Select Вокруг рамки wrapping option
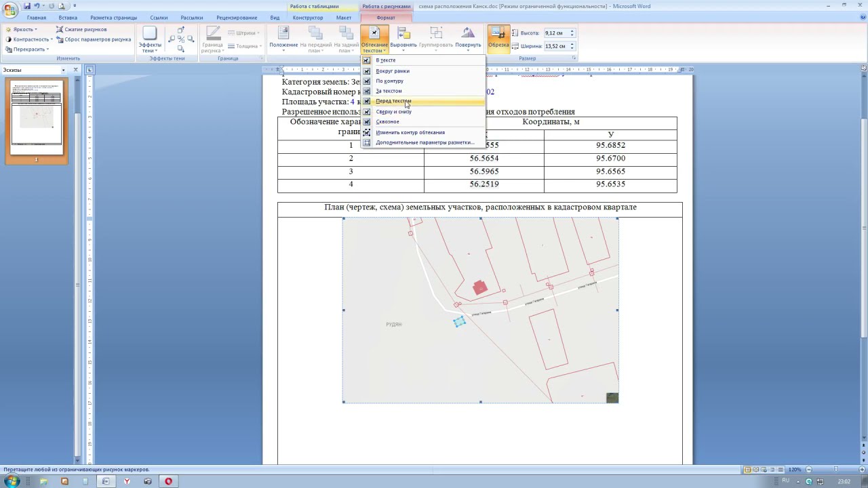 pos(423,70)
